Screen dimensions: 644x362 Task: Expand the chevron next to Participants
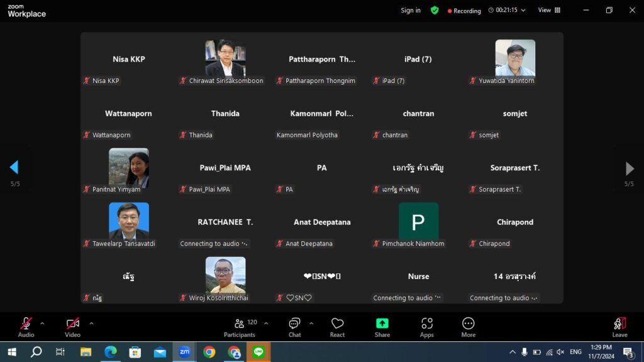[266, 324]
